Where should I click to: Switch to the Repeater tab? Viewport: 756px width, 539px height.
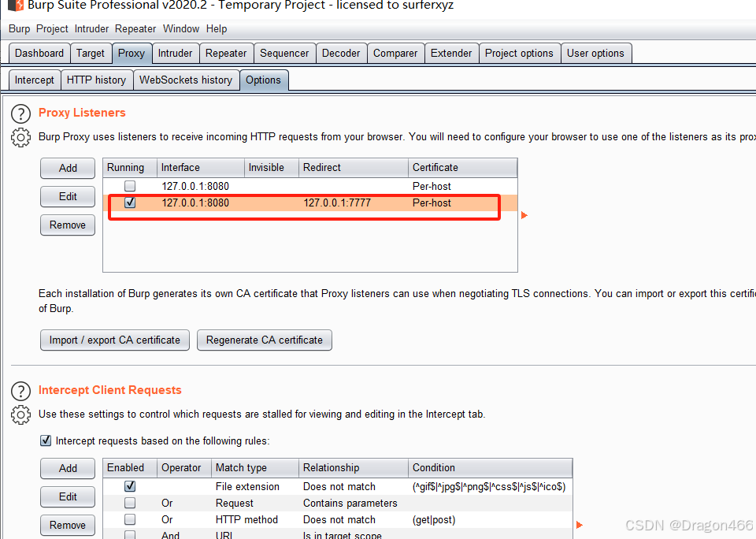coord(226,53)
